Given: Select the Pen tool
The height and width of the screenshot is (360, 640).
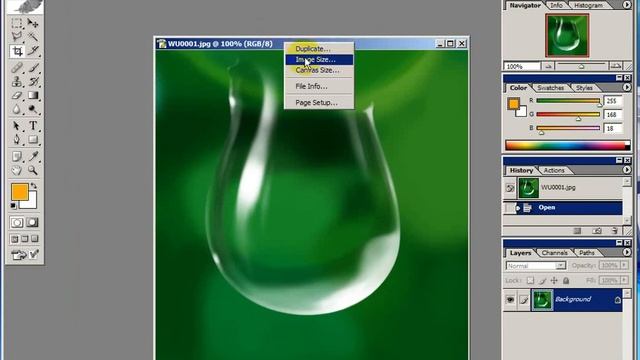Looking at the screenshot, I should pos(17,140).
